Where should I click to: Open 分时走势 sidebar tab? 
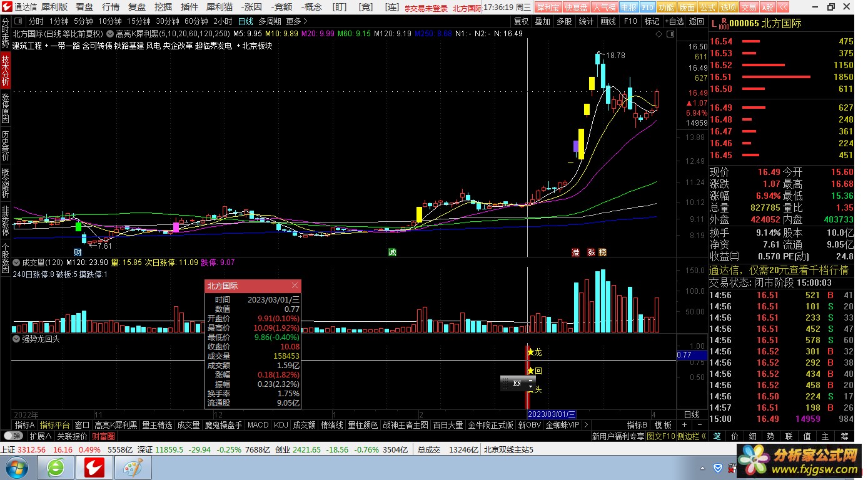pyautogui.click(x=6, y=34)
